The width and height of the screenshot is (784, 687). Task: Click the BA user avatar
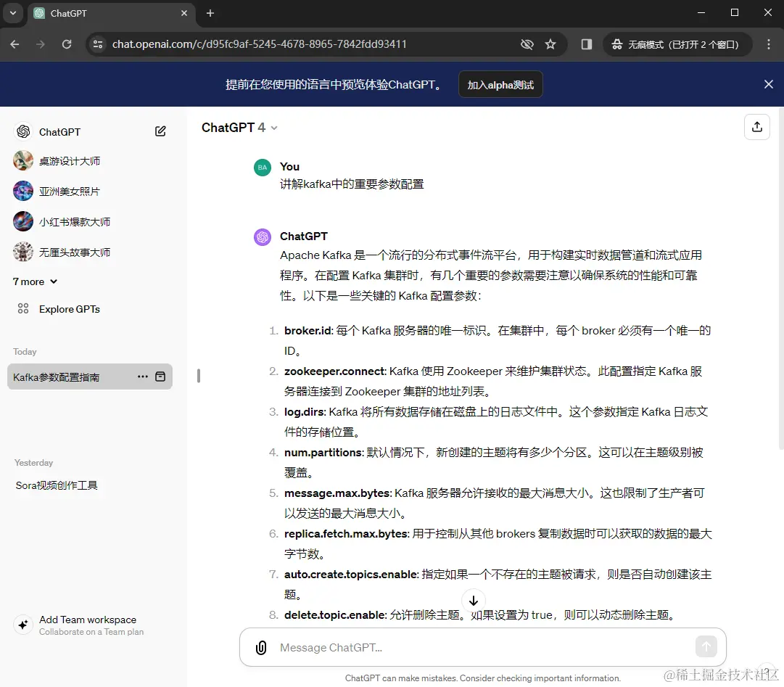click(x=263, y=168)
